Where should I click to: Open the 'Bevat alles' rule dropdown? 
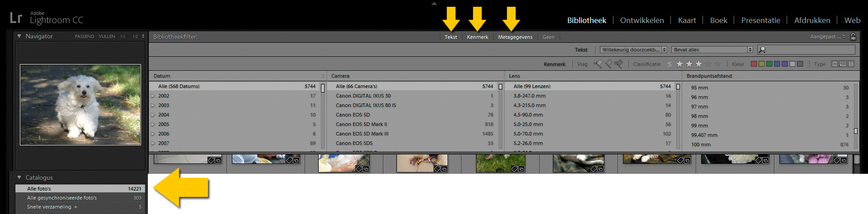[x=712, y=50]
